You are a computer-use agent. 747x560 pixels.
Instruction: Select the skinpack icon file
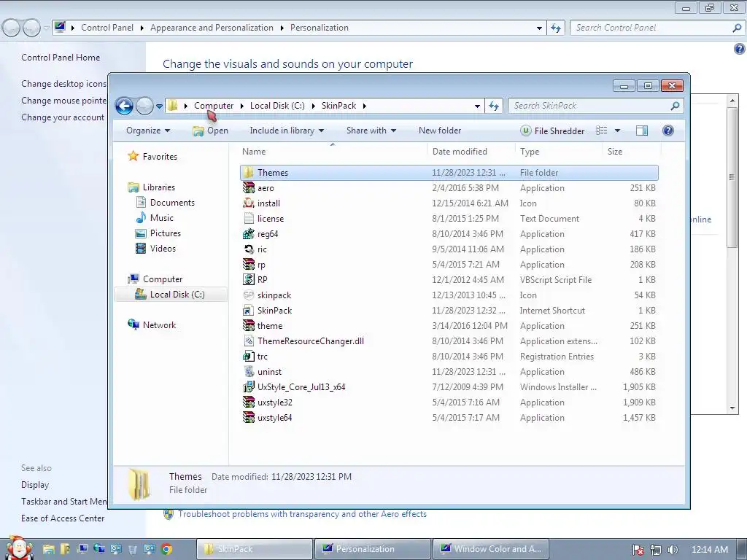tap(449, 295)
